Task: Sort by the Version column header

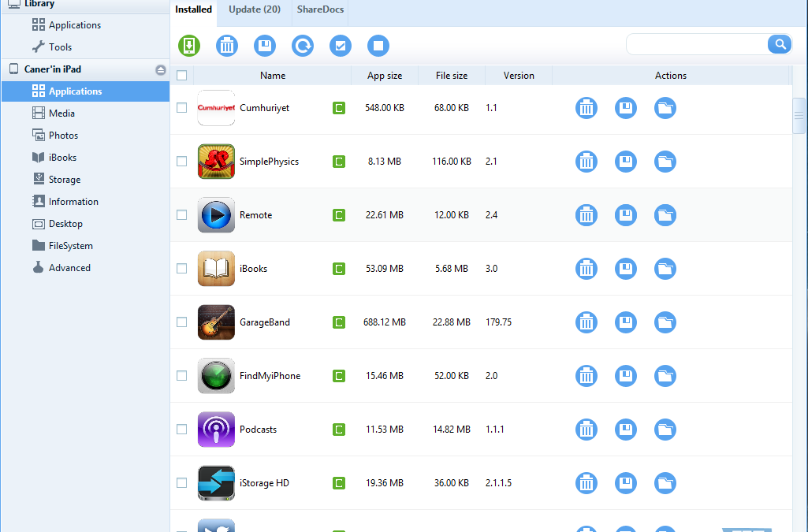Action: click(x=519, y=76)
